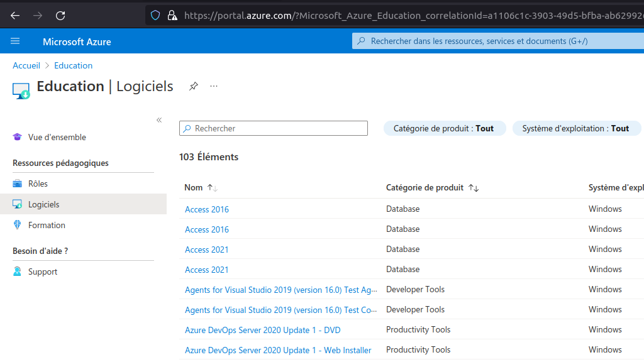Open the Système d'exploitation filter
Screen dimensions: 644x362
pyautogui.click(x=576, y=128)
